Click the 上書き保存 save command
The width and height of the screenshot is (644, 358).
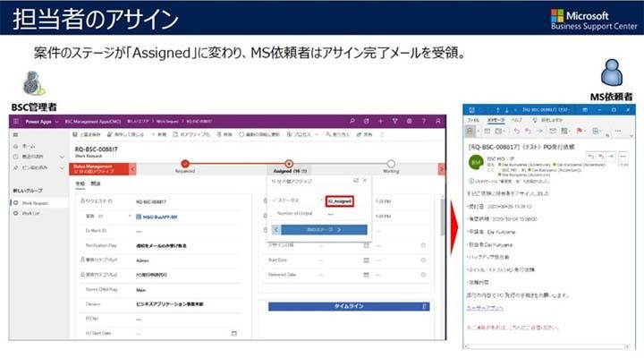tap(87, 134)
